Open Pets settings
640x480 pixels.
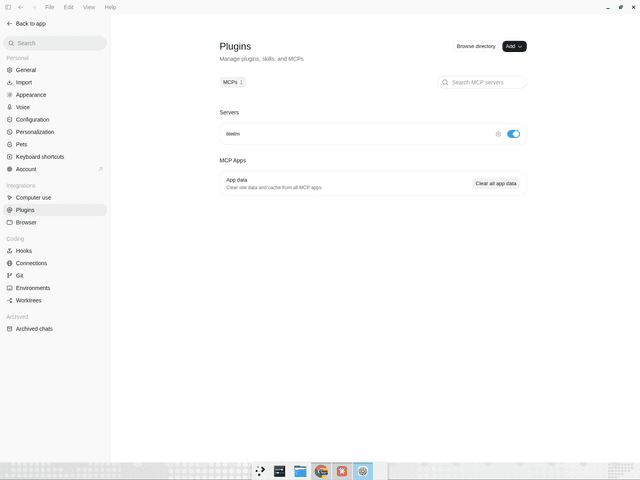[x=55, y=144]
